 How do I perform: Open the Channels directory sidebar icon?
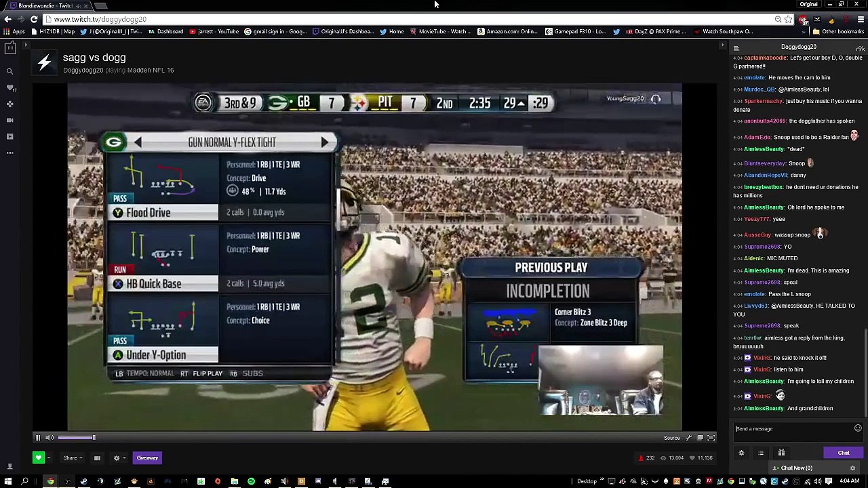9,120
